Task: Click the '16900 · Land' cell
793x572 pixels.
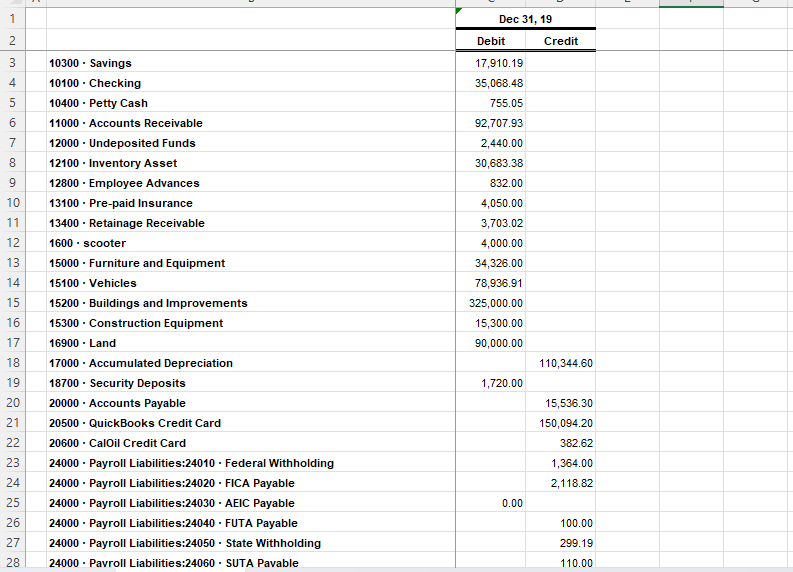Action: [251, 342]
